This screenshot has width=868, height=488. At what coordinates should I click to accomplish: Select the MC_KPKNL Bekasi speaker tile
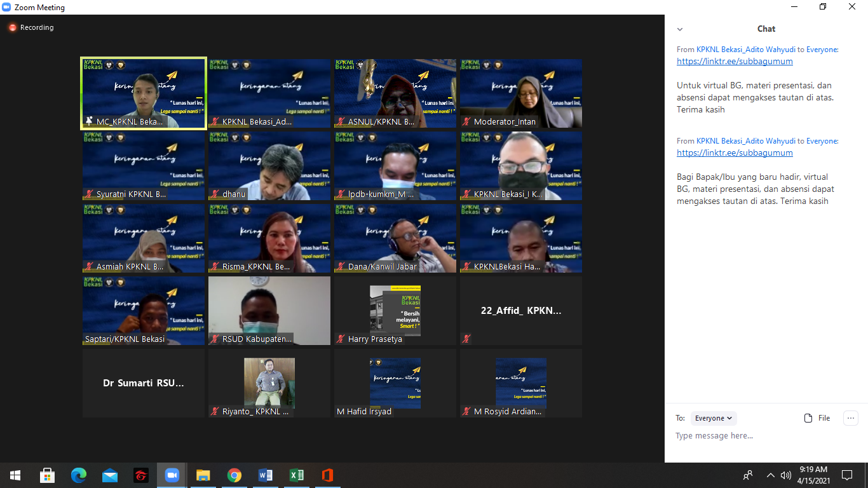click(x=143, y=93)
